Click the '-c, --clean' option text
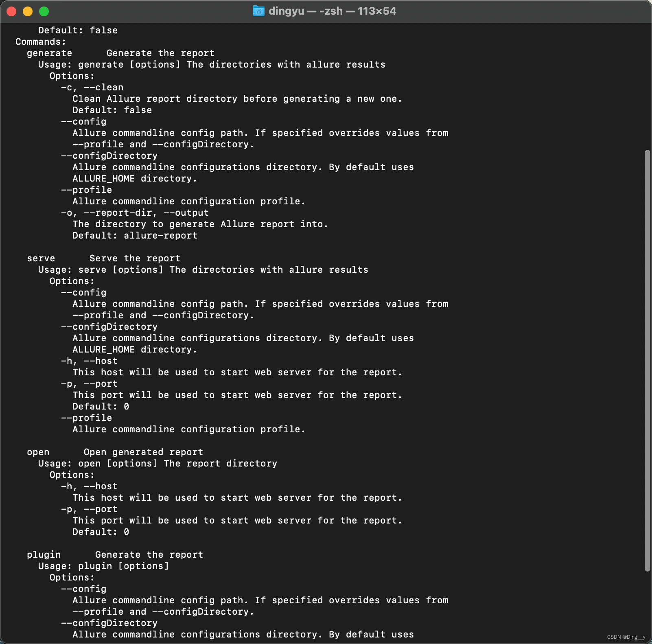Viewport: 652px width, 644px height. point(92,88)
